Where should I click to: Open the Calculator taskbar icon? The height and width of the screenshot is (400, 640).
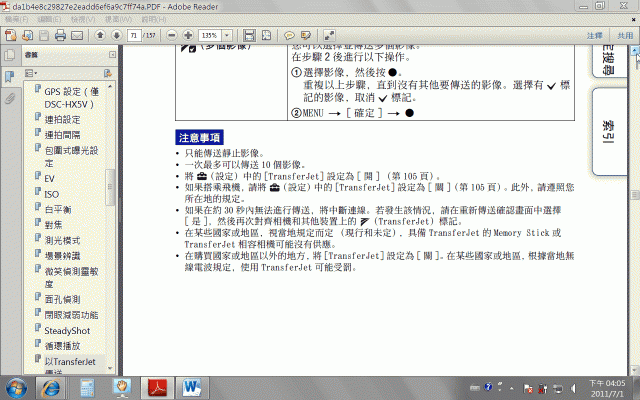coord(87,388)
